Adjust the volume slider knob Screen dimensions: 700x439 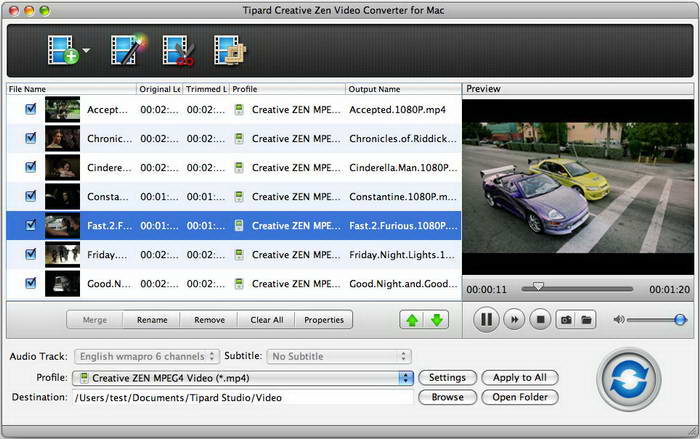tap(680, 320)
